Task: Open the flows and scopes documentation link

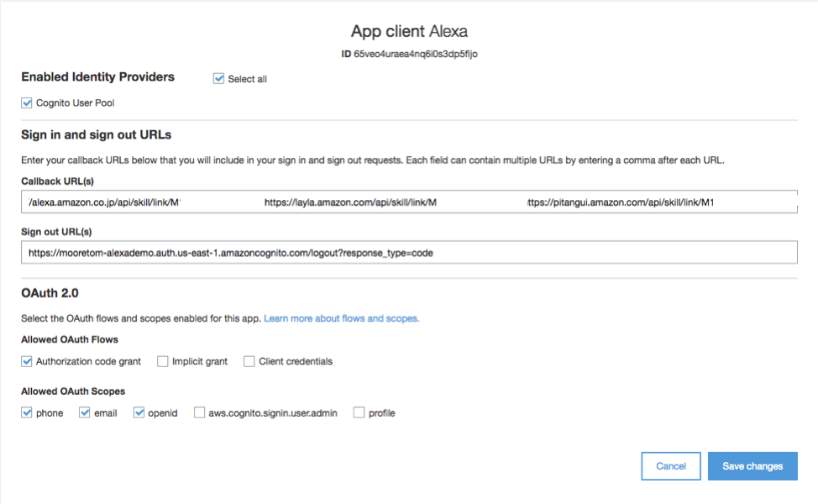Action: pyautogui.click(x=341, y=318)
